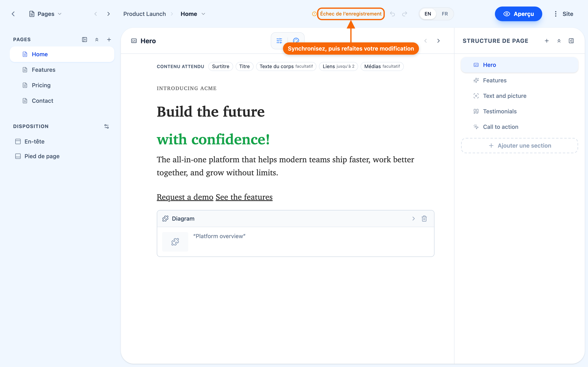Click the redo arrow icon

(x=404, y=14)
